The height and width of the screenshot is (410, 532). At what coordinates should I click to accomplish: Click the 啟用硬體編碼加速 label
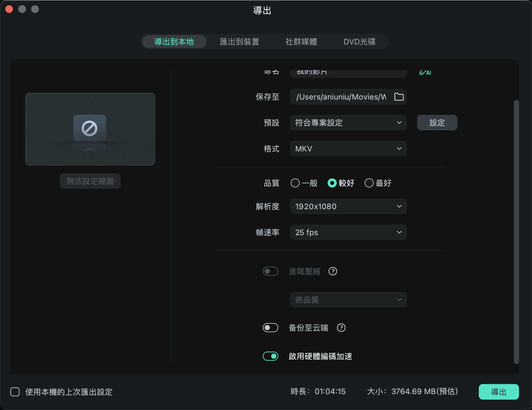320,356
